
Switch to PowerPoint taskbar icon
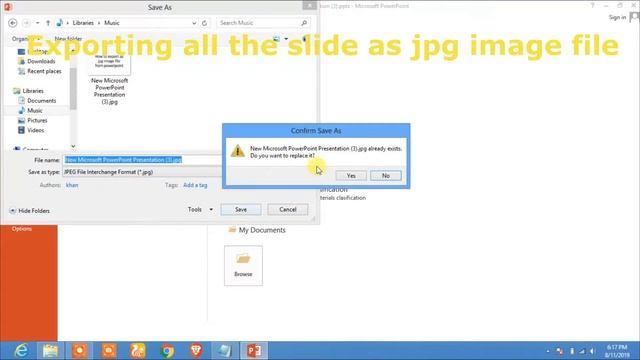(x=254, y=351)
